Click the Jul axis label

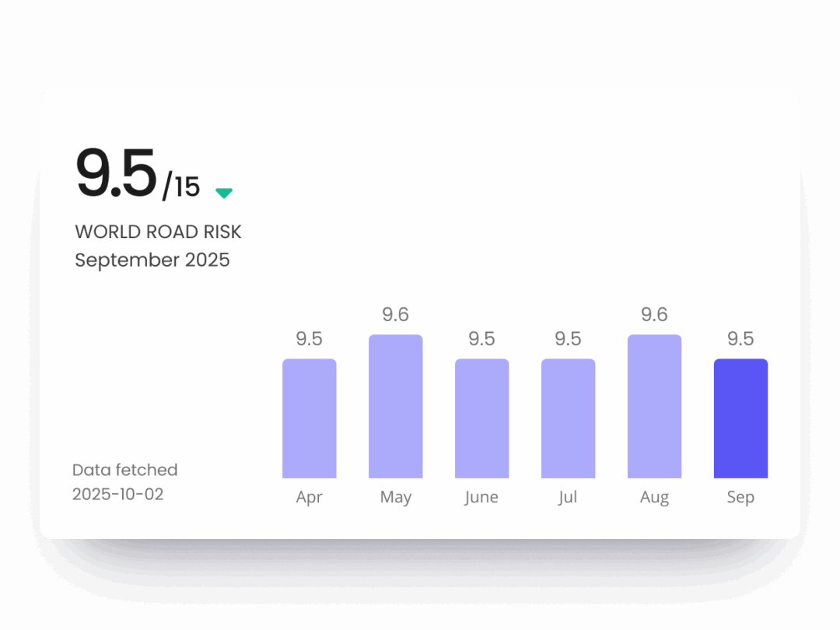(x=569, y=498)
